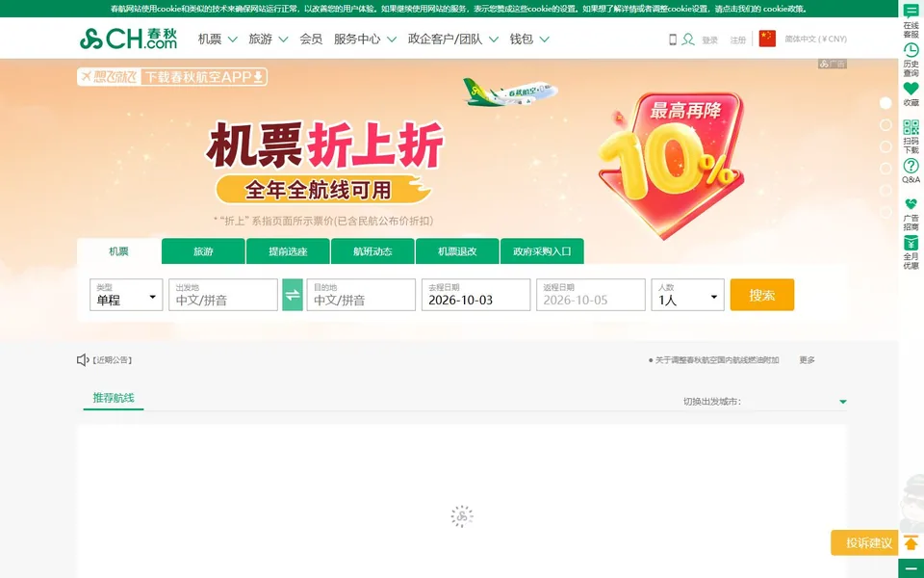This screenshot has width=924, height=578.
Task: Open 全月优惠 coupon icon
Action: [911, 243]
